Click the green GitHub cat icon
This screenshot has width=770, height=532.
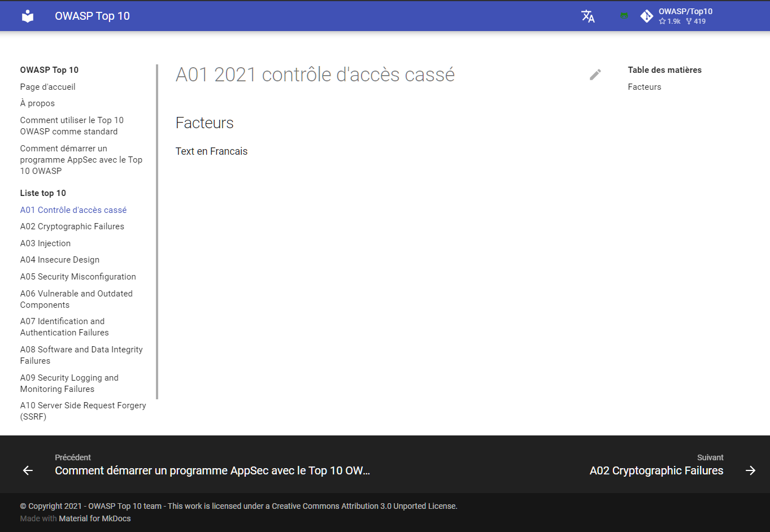click(624, 16)
